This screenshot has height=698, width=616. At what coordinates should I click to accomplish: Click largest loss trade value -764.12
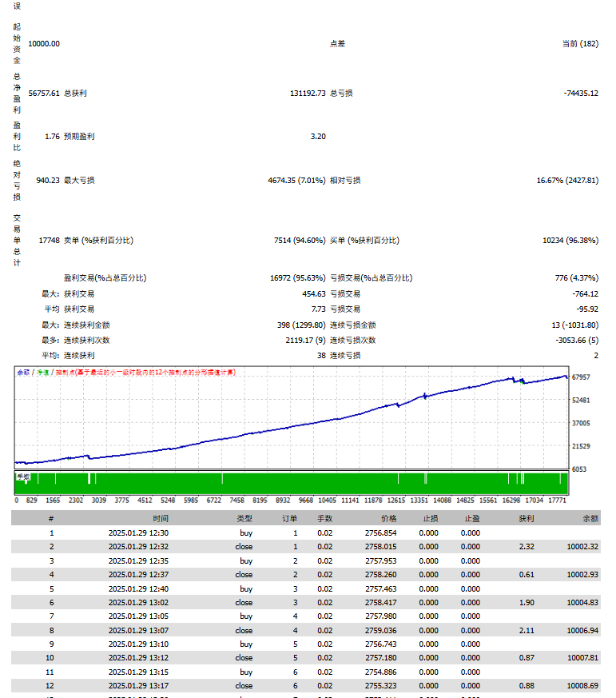pyautogui.click(x=586, y=293)
